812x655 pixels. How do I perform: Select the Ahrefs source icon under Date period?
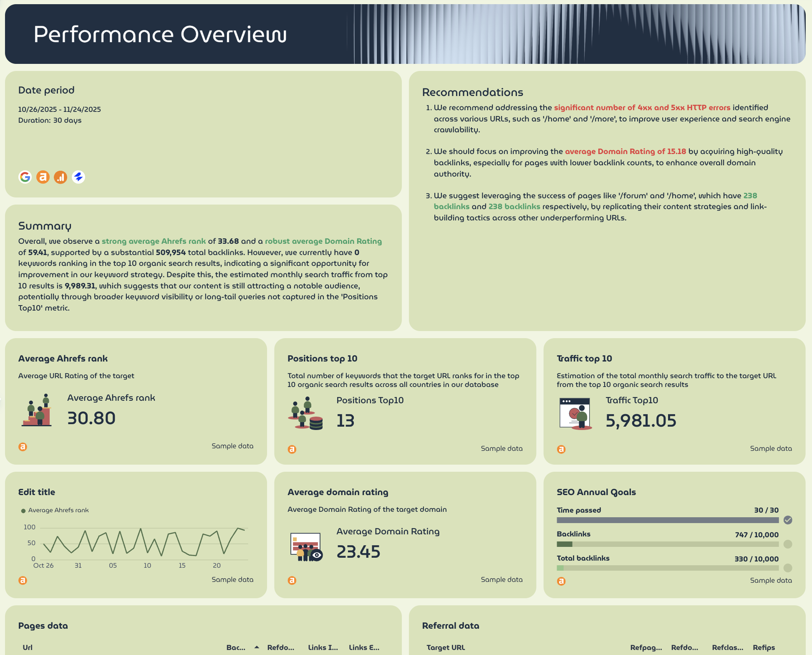coord(43,177)
